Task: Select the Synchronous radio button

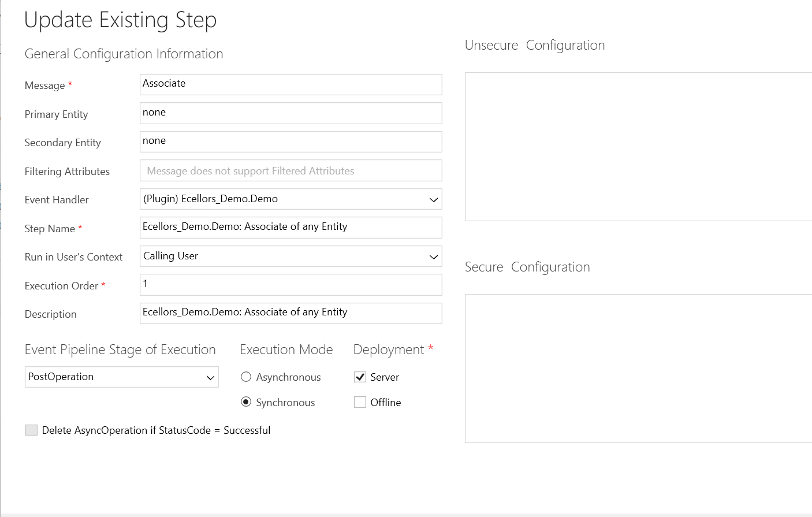Action: (246, 402)
